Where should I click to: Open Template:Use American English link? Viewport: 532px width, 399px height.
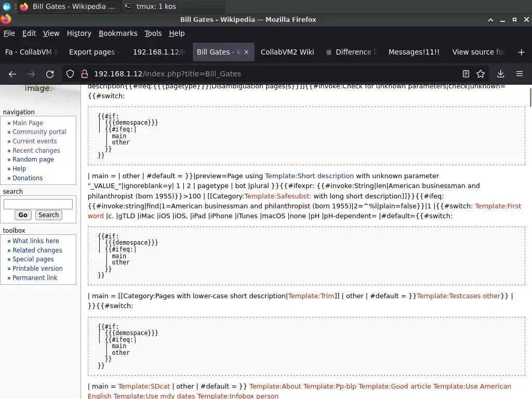tap(472, 386)
